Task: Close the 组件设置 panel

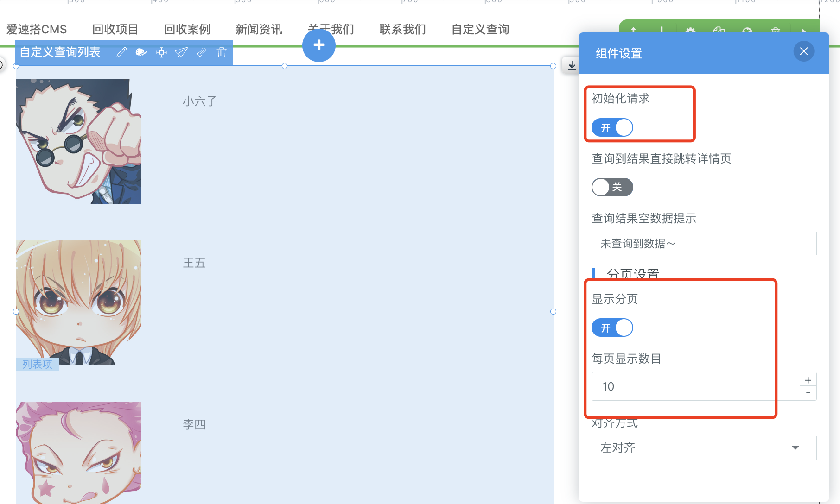Action: point(804,51)
